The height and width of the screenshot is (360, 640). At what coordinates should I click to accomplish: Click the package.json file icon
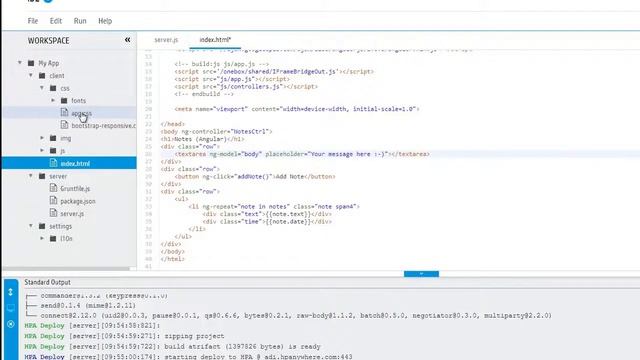(53, 200)
